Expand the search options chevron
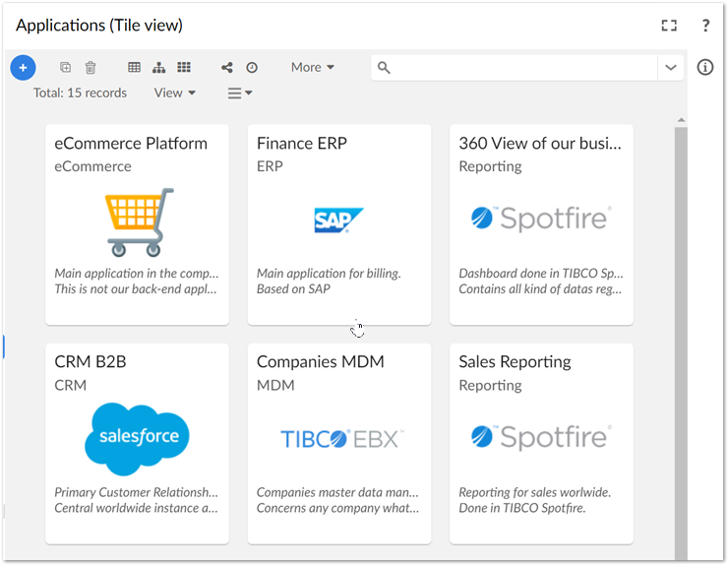 pos(671,68)
